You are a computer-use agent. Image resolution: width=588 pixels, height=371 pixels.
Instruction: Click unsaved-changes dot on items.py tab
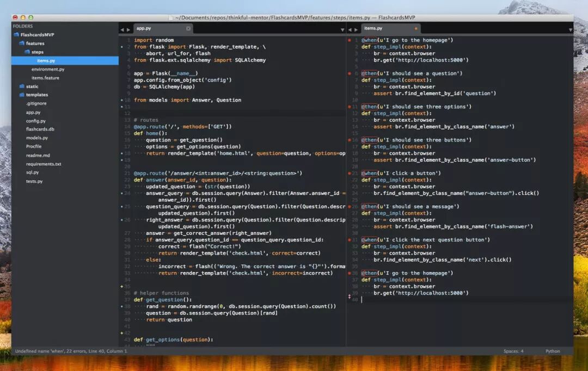[416, 28]
